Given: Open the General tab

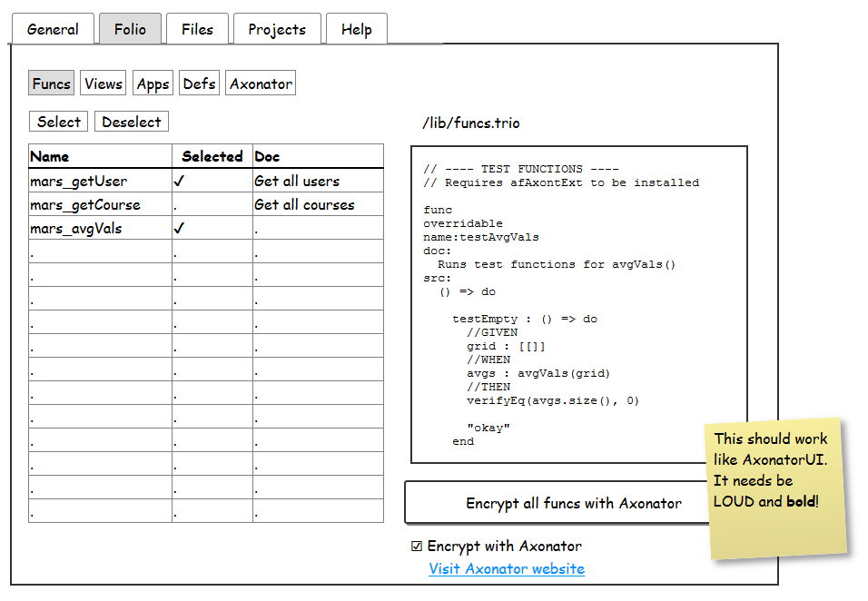Looking at the screenshot, I should click(x=53, y=29).
